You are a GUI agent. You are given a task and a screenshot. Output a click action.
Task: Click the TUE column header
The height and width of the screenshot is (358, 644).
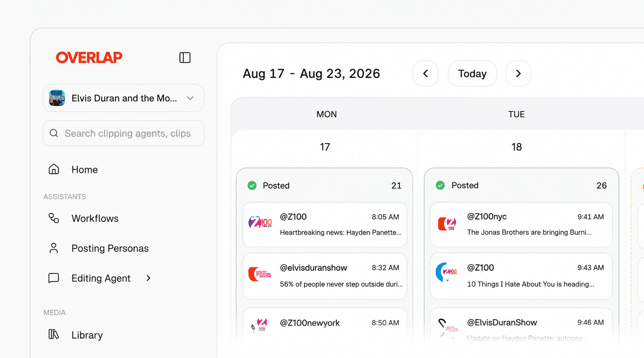[516, 114]
